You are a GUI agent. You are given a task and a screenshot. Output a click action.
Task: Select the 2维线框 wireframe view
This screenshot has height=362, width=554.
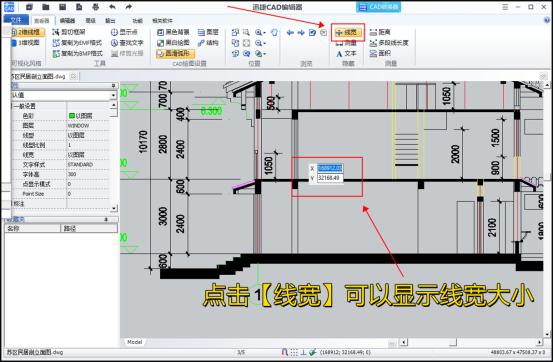point(27,32)
